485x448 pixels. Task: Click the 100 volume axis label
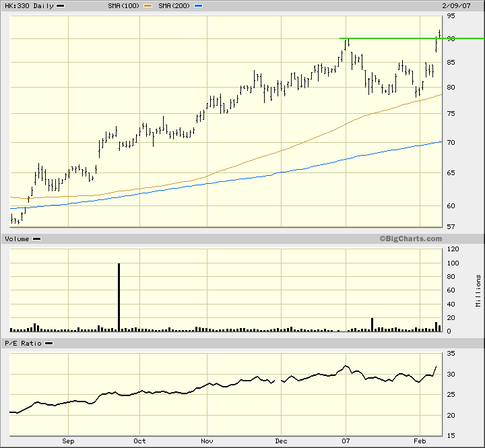coord(453,263)
